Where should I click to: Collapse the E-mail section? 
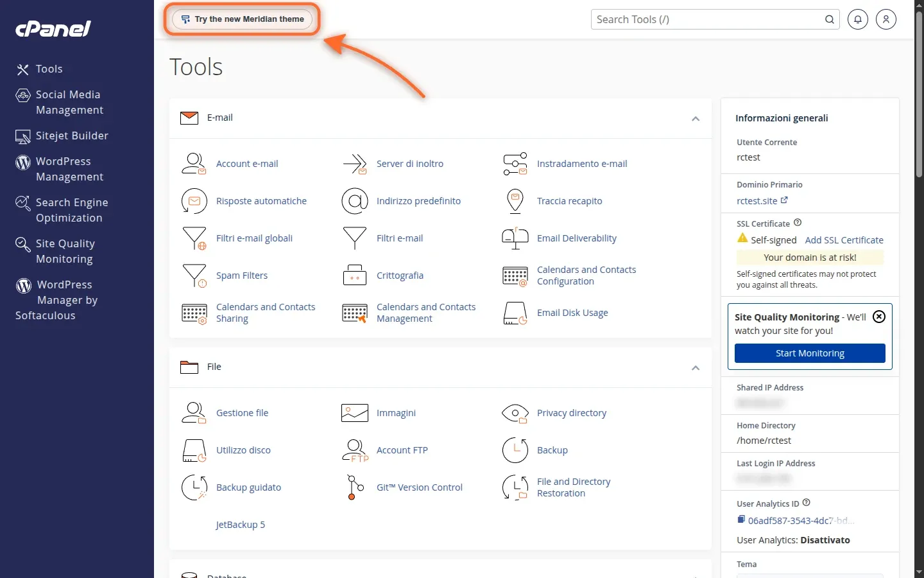tap(696, 119)
